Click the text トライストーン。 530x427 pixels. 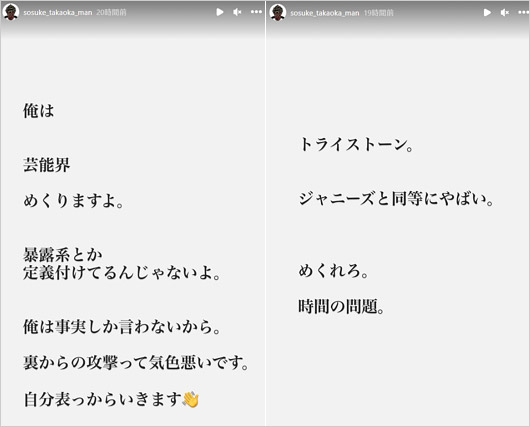click(356, 145)
